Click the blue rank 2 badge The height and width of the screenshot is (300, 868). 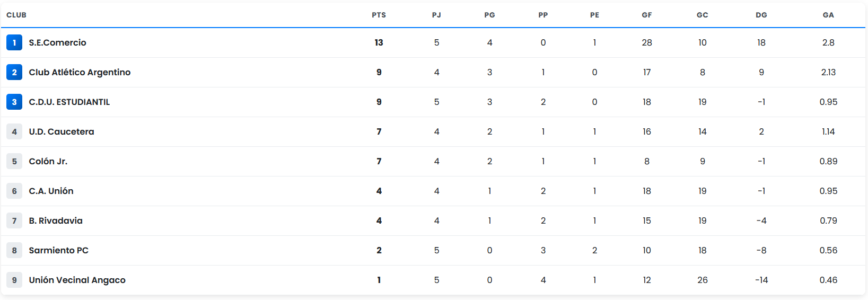click(x=14, y=72)
